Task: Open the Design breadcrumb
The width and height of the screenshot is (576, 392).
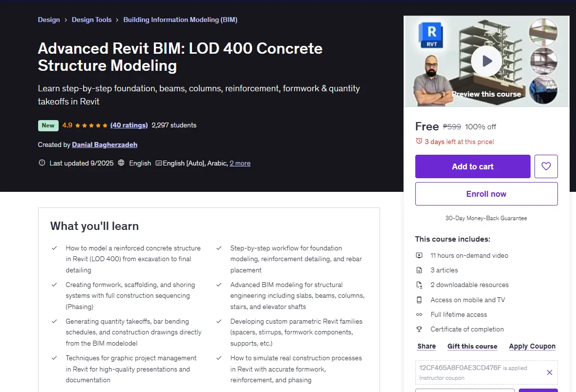Action: pos(49,20)
